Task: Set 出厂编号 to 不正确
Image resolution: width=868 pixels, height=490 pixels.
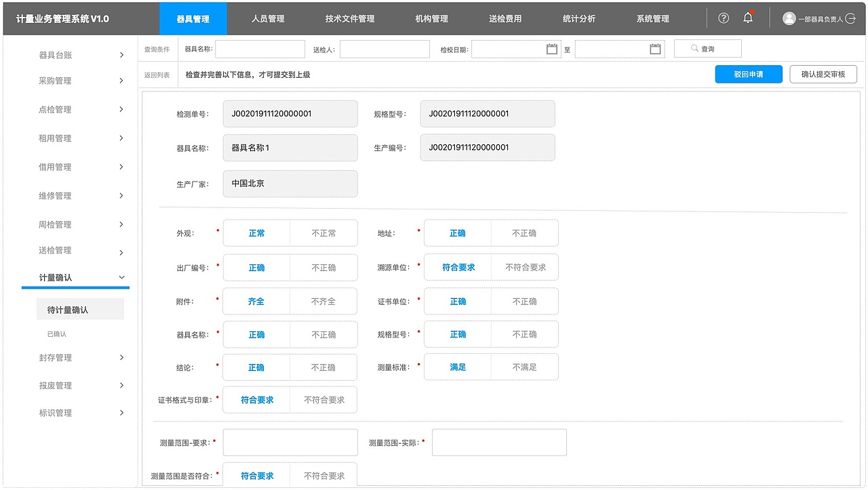Action: coord(323,268)
